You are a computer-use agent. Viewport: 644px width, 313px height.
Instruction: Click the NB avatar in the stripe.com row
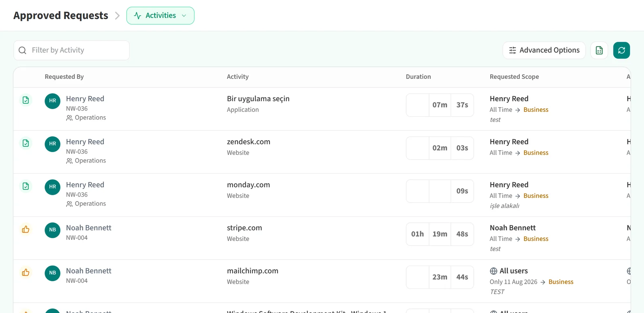(53, 230)
